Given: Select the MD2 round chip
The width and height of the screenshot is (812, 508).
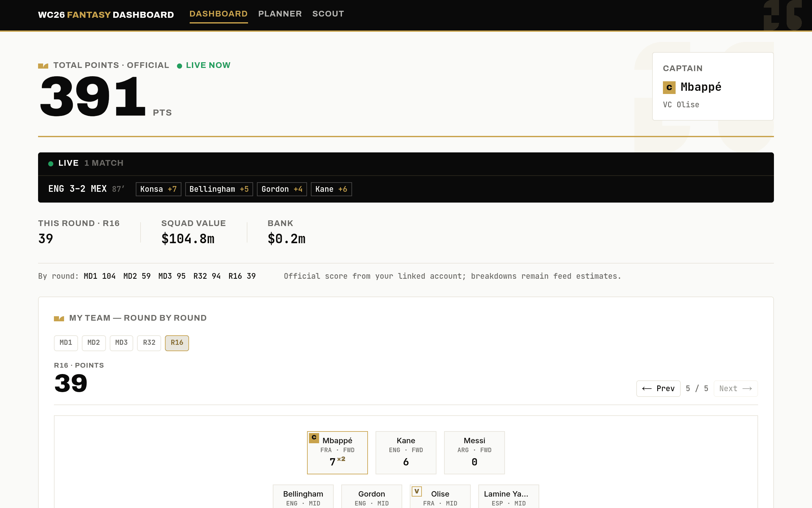Looking at the screenshot, I should (94, 343).
